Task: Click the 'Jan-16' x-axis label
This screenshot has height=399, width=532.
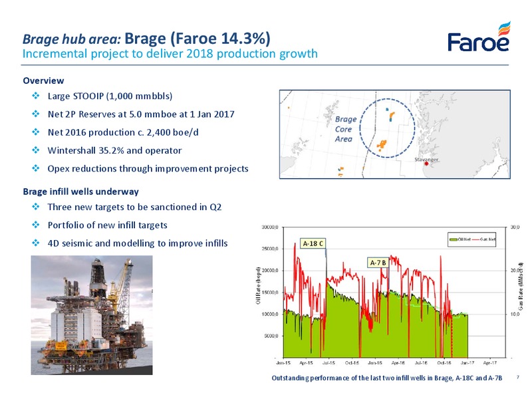Action: click(375, 362)
